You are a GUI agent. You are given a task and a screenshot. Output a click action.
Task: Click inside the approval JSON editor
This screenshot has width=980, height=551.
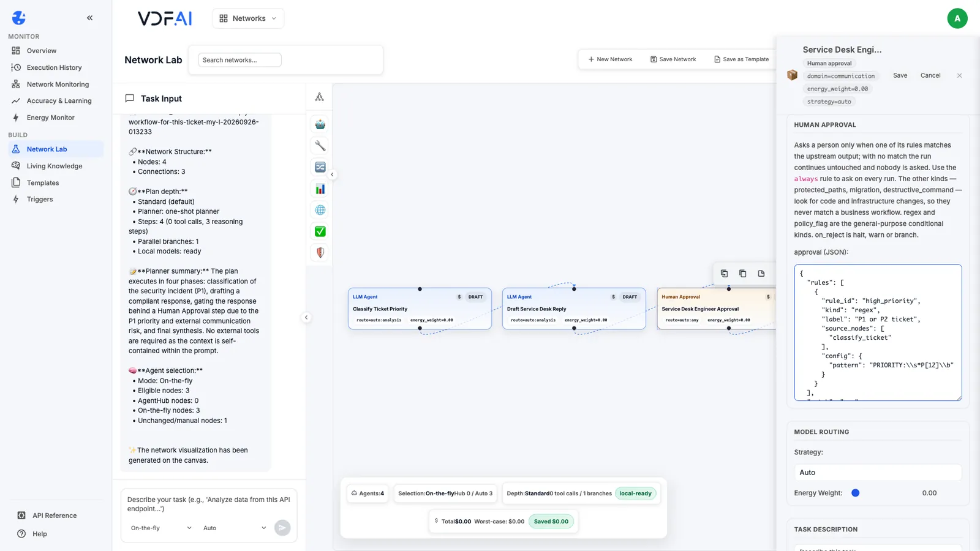(878, 332)
